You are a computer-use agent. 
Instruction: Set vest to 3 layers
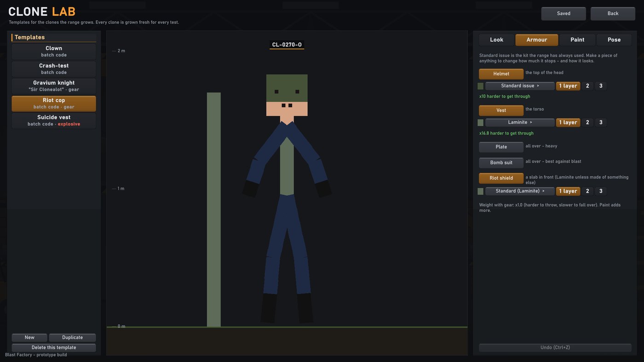coord(601,123)
